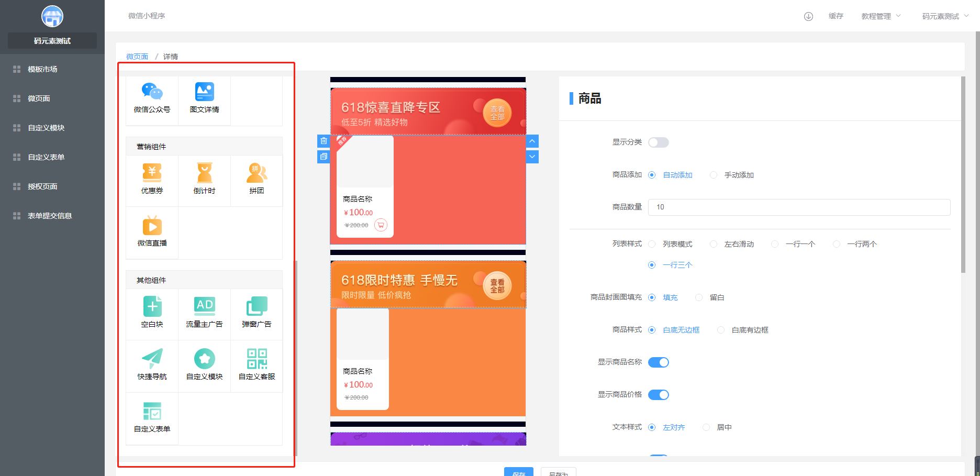980x476 pixels.
Task: Add the 自定义客服 QR code component
Action: point(257,359)
